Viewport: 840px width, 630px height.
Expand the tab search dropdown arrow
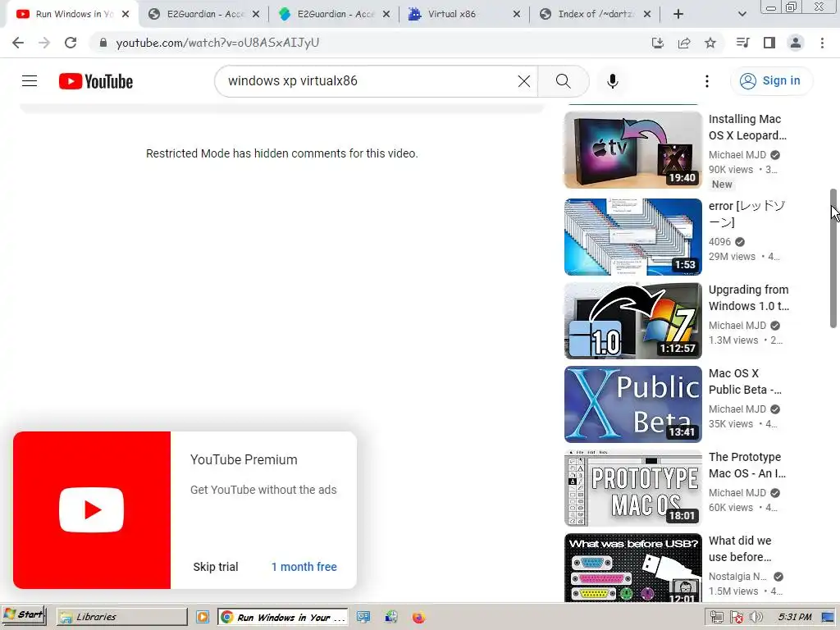(x=742, y=14)
